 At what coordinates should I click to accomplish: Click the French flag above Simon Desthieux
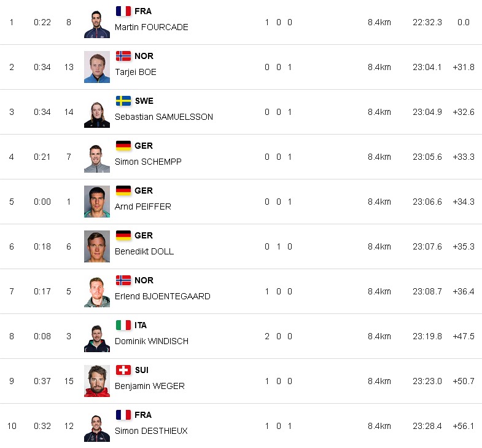point(123,415)
